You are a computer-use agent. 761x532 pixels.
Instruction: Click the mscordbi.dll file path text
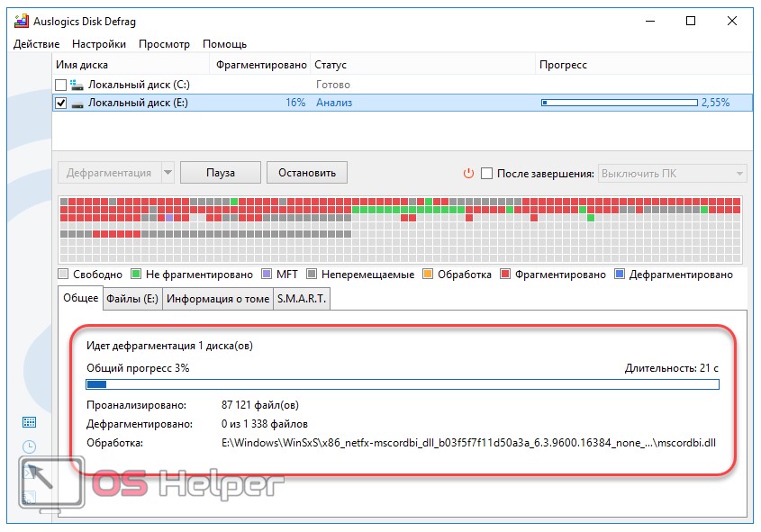pyautogui.click(x=468, y=443)
